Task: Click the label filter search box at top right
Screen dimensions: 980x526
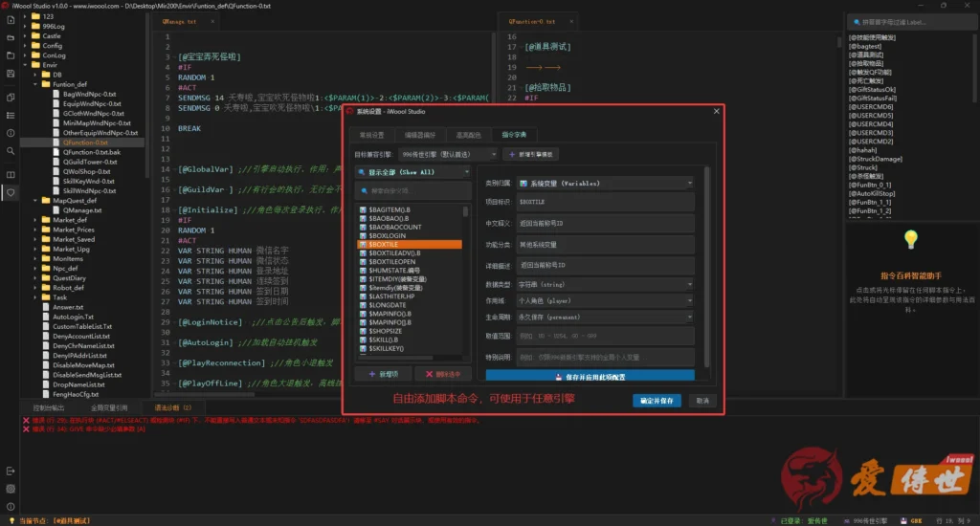Action: pos(911,22)
